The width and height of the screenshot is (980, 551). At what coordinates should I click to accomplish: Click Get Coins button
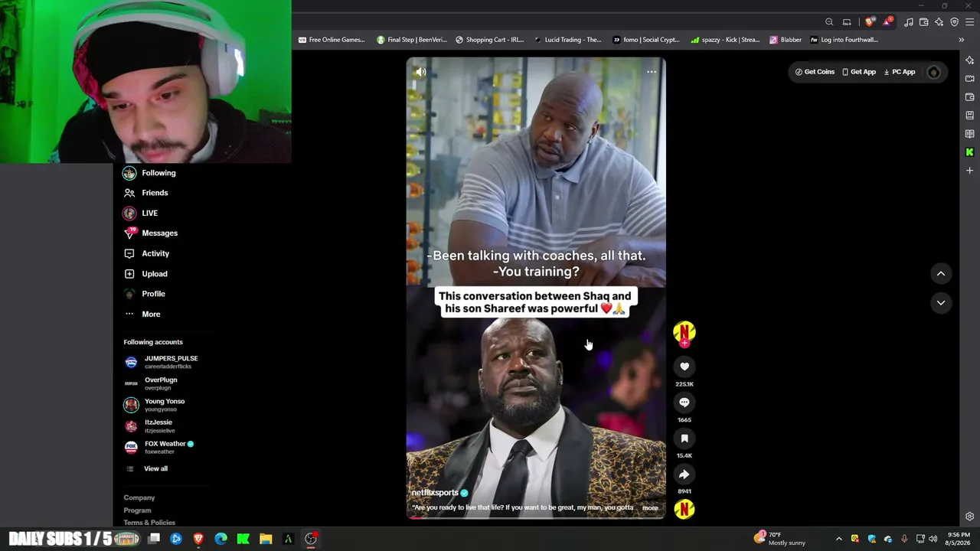click(x=815, y=72)
